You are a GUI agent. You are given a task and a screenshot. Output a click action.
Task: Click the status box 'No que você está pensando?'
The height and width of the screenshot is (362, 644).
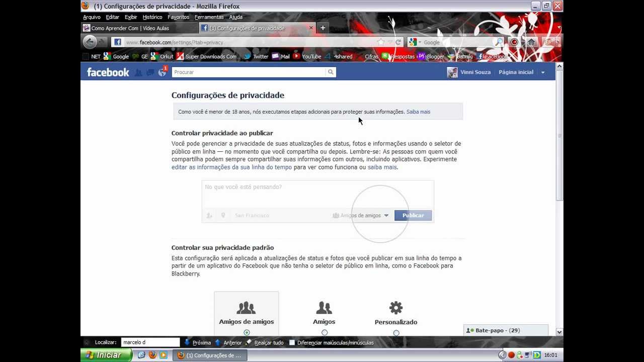tap(317, 195)
